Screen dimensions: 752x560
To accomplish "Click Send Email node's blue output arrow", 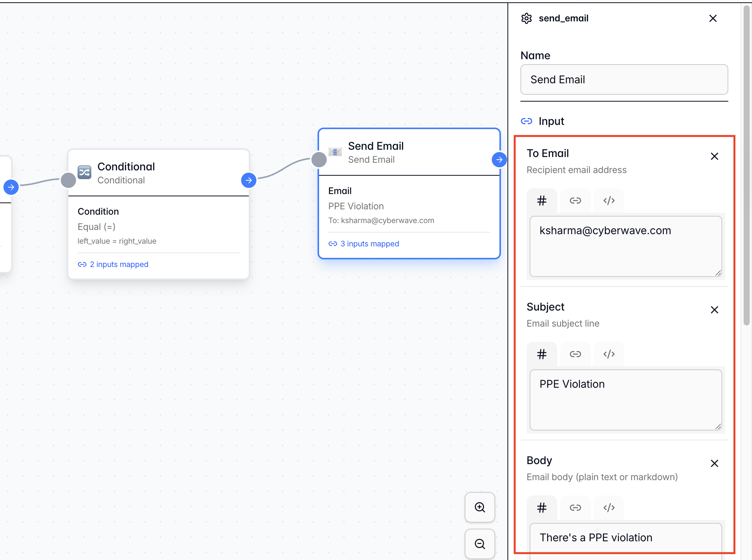I will point(499,160).
